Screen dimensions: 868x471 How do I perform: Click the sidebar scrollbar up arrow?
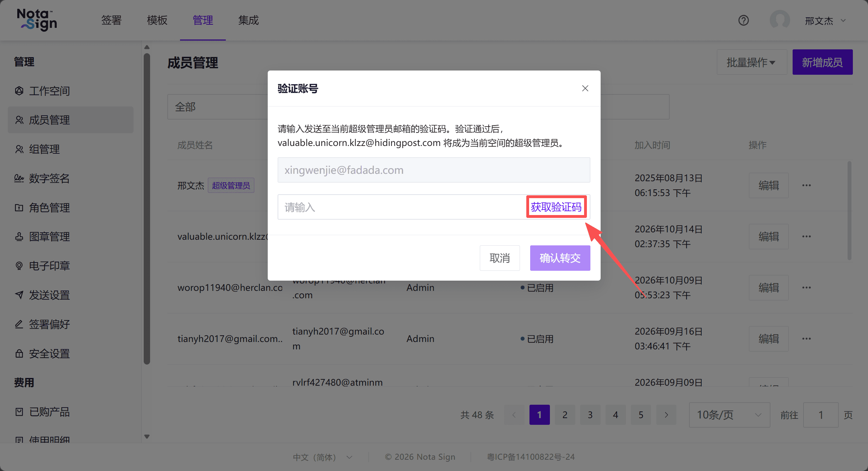click(x=147, y=47)
